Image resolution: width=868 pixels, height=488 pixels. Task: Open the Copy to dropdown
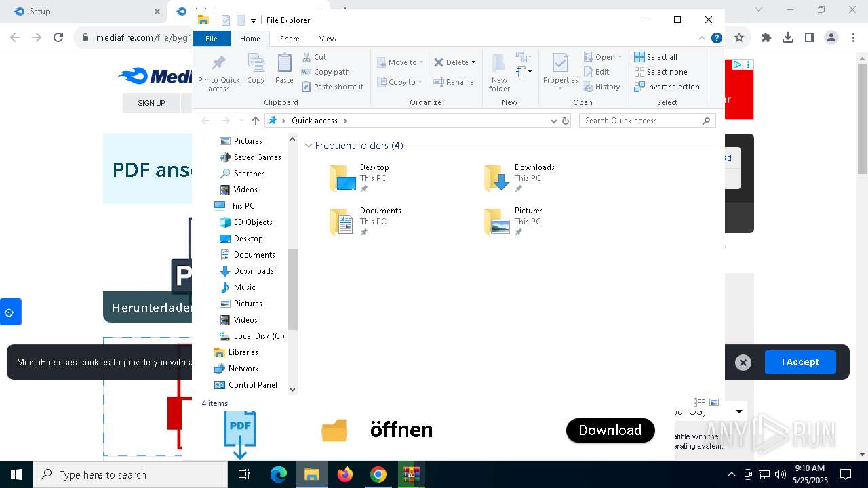[x=399, y=82]
